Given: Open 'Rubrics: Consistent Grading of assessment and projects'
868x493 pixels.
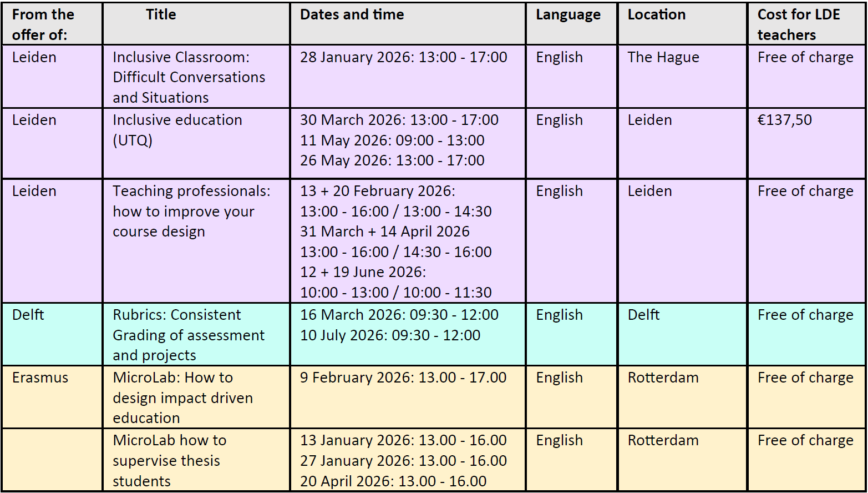Looking at the screenshot, I should coord(189,335).
